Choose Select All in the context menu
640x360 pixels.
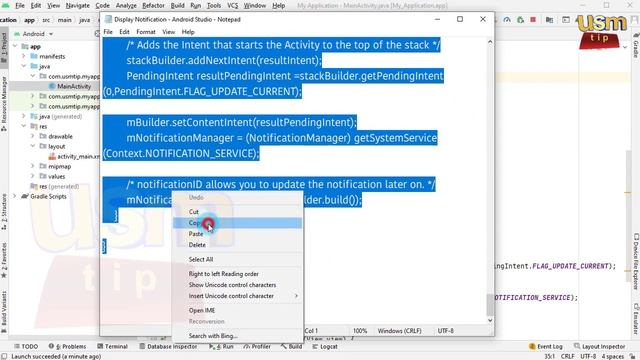point(237,259)
